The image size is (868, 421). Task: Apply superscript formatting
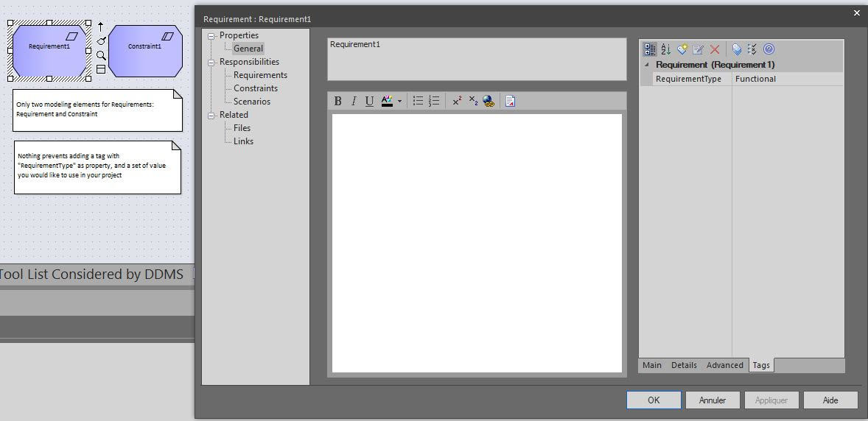pyautogui.click(x=457, y=101)
